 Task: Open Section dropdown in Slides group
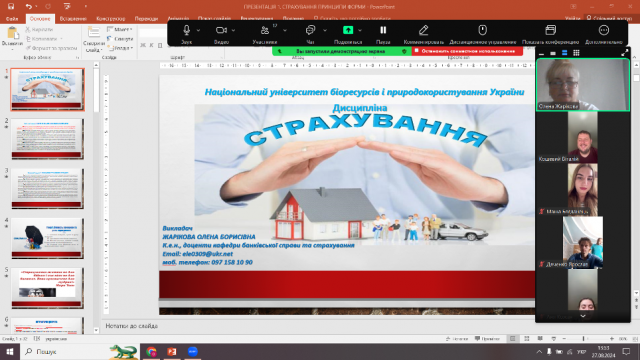pyautogui.click(x=121, y=48)
